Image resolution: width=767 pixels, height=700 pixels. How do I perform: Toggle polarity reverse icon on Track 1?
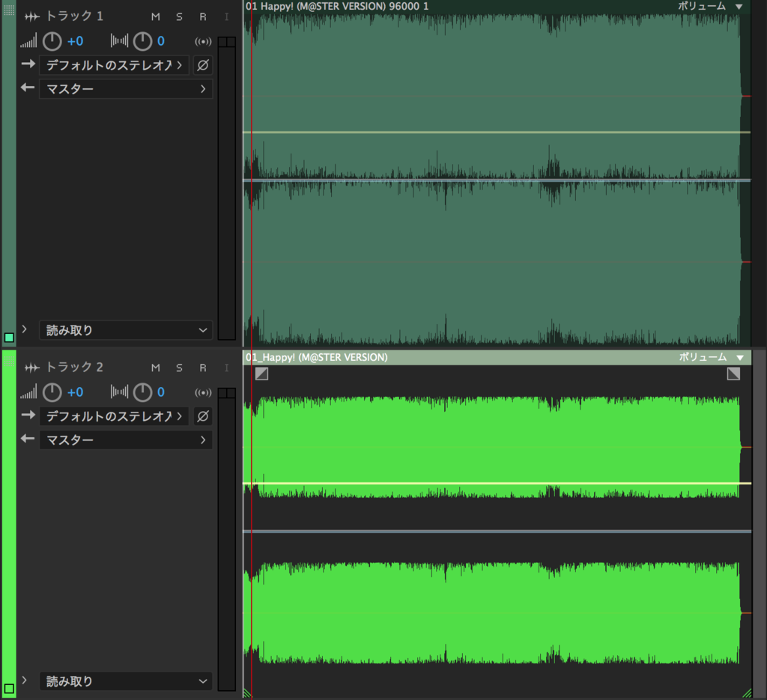203,65
